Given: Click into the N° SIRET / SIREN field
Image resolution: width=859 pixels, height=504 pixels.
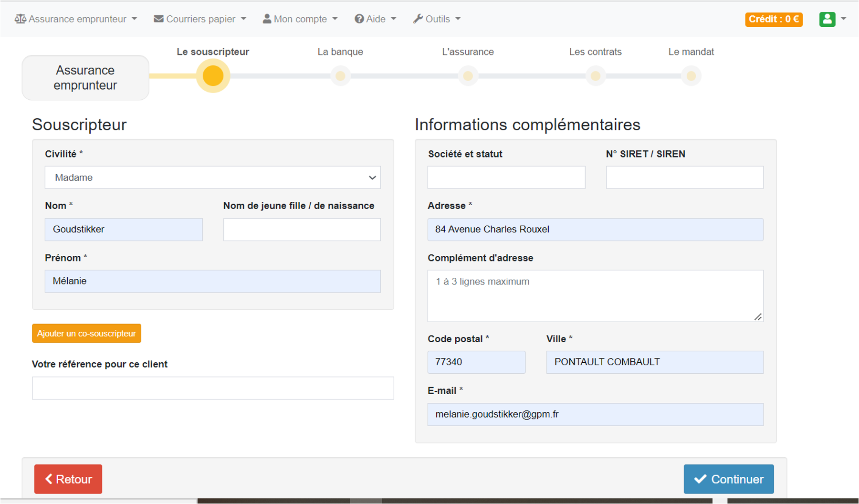Looking at the screenshot, I should tap(684, 178).
